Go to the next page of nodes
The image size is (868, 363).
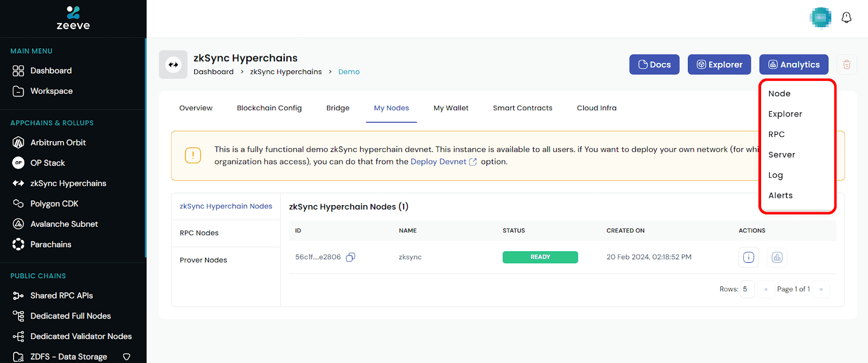pyautogui.click(x=821, y=289)
